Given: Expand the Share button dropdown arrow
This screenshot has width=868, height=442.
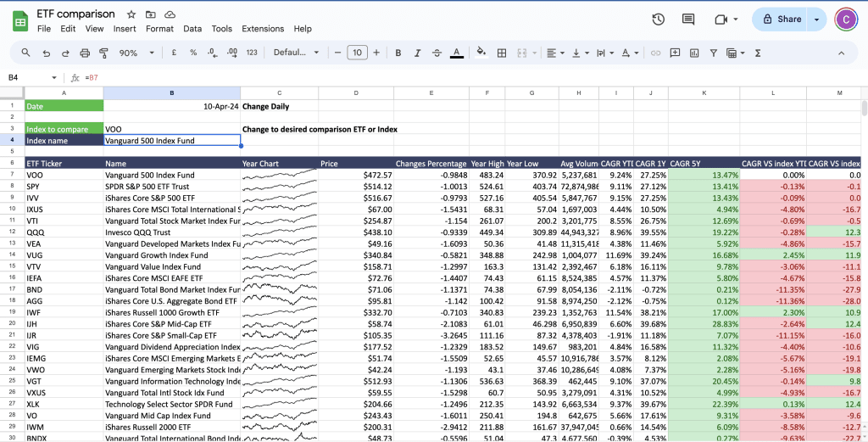Looking at the screenshot, I should click(x=816, y=20).
